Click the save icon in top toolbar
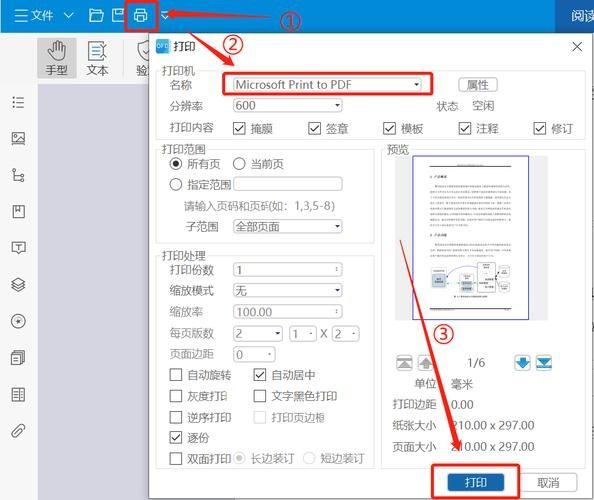This screenshot has width=594, height=500. click(118, 16)
